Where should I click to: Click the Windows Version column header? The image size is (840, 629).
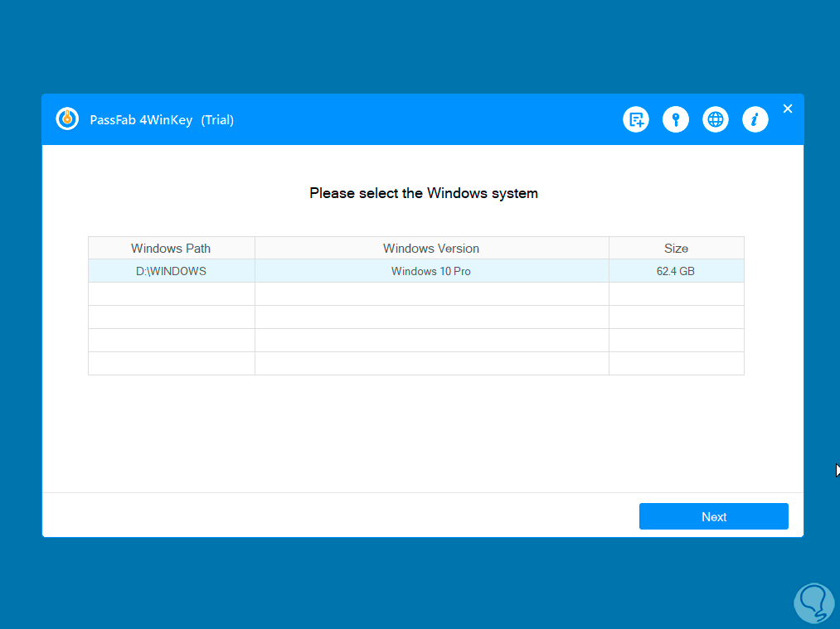pyautogui.click(x=431, y=249)
